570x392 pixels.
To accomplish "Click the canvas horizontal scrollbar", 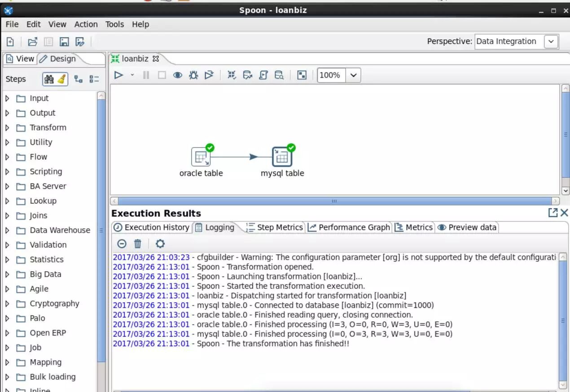I will point(334,201).
